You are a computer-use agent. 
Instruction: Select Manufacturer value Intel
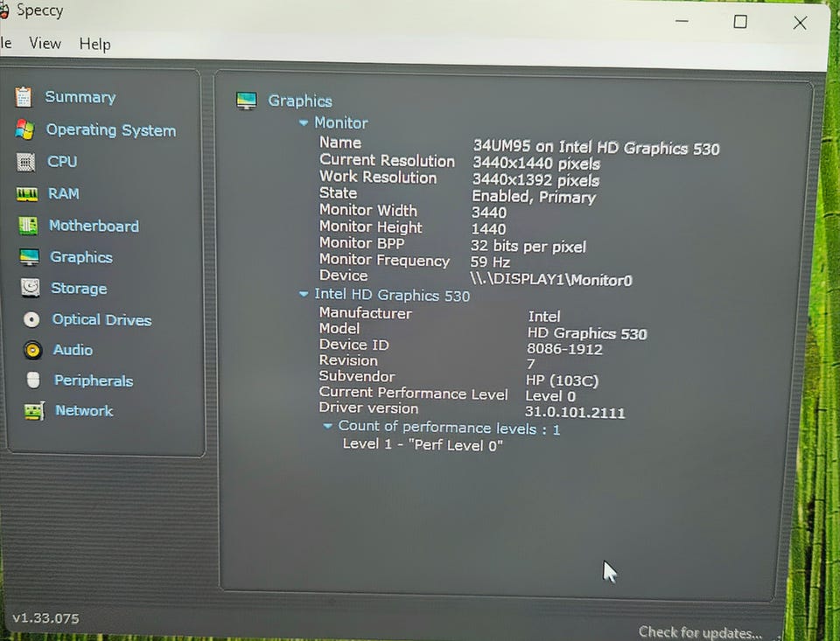[543, 317]
